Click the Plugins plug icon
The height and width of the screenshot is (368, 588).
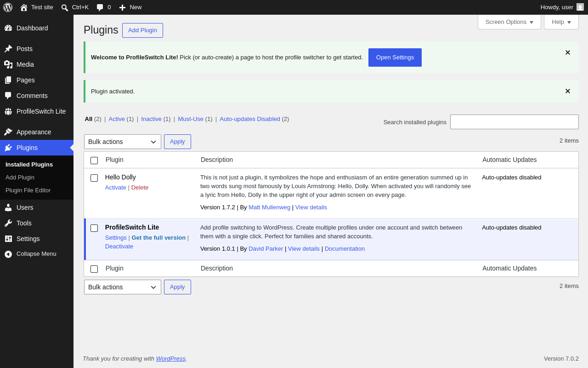[x=8, y=148]
